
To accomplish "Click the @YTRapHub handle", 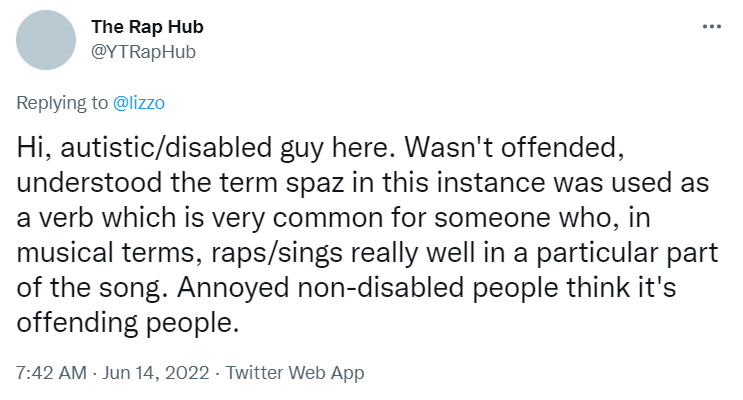I will [143, 52].
